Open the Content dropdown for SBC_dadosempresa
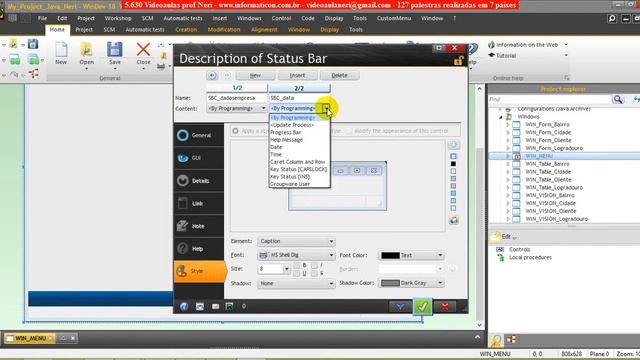 point(263,108)
